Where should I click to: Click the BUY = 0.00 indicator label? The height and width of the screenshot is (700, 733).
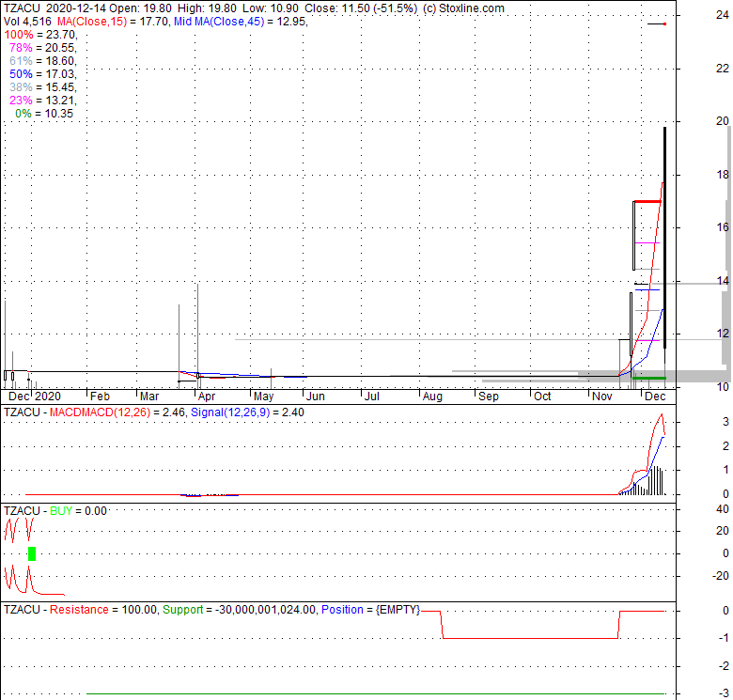(x=79, y=511)
